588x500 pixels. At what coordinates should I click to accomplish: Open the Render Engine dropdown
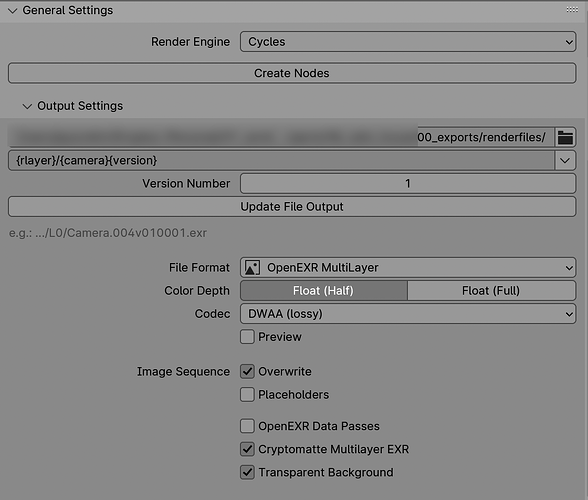coord(408,42)
